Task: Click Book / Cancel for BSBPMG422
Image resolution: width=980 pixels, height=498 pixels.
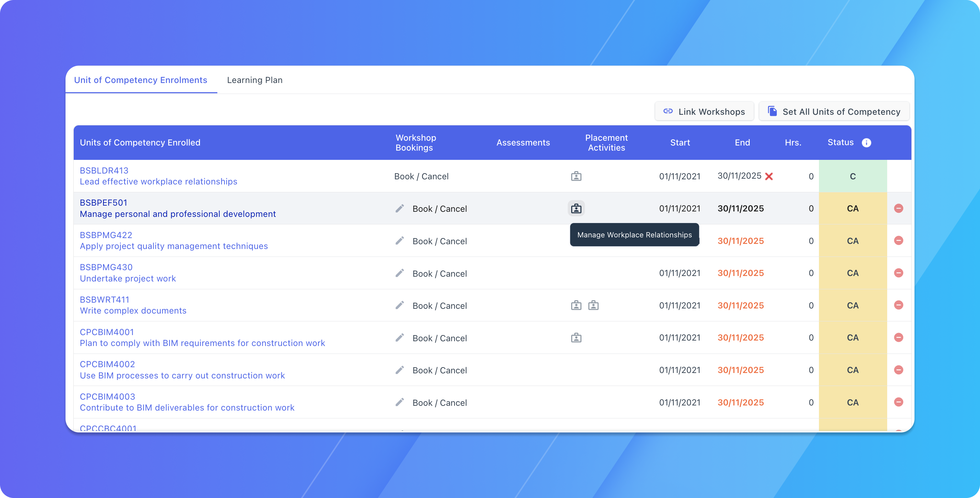Action: [440, 241]
